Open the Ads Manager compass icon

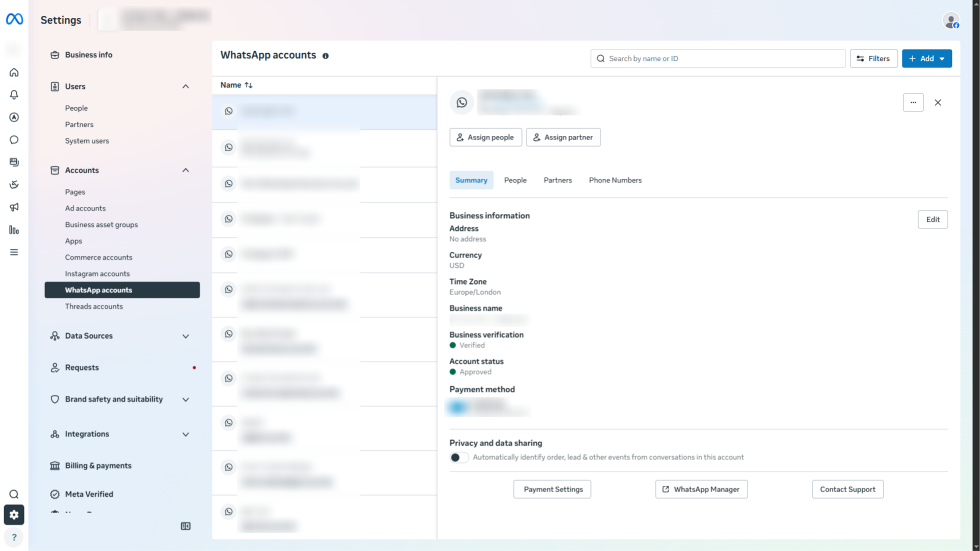pyautogui.click(x=14, y=117)
